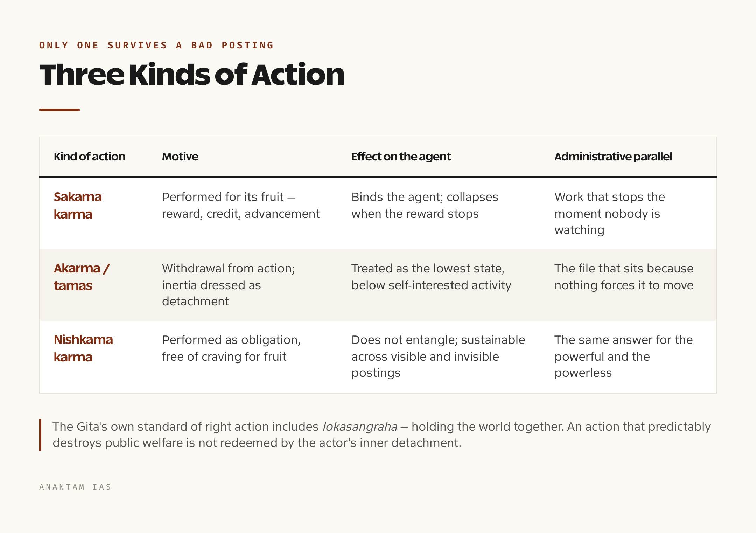Click the 'ANANTAM IAS' footer text
The image size is (756, 533).
coord(75,487)
